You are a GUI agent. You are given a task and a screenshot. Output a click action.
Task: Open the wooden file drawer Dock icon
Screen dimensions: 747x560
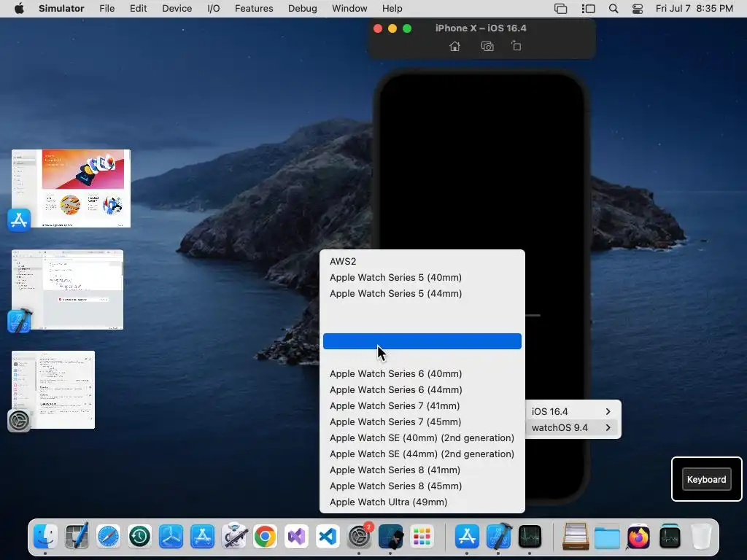(576, 536)
